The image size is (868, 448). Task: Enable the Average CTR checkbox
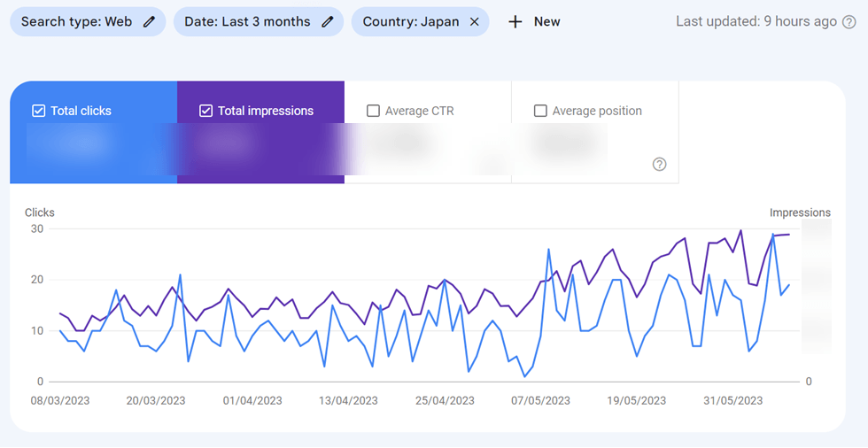click(373, 111)
